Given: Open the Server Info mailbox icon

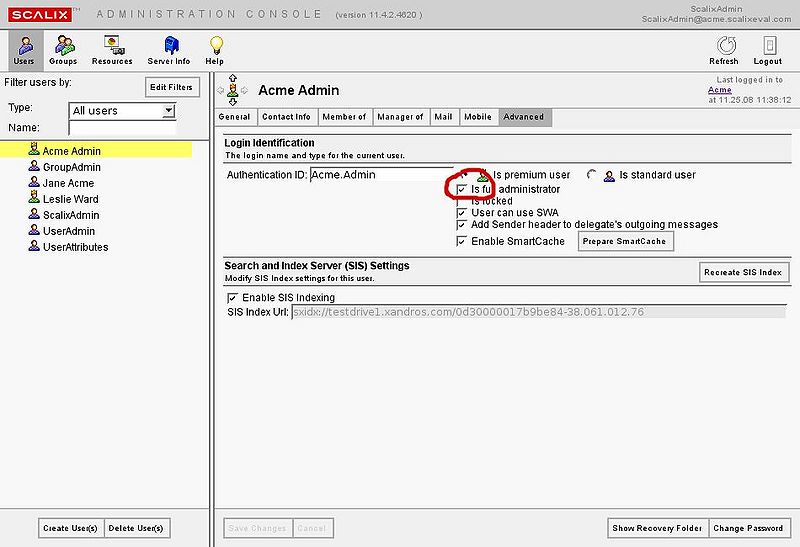Looking at the screenshot, I should point(169,46).
